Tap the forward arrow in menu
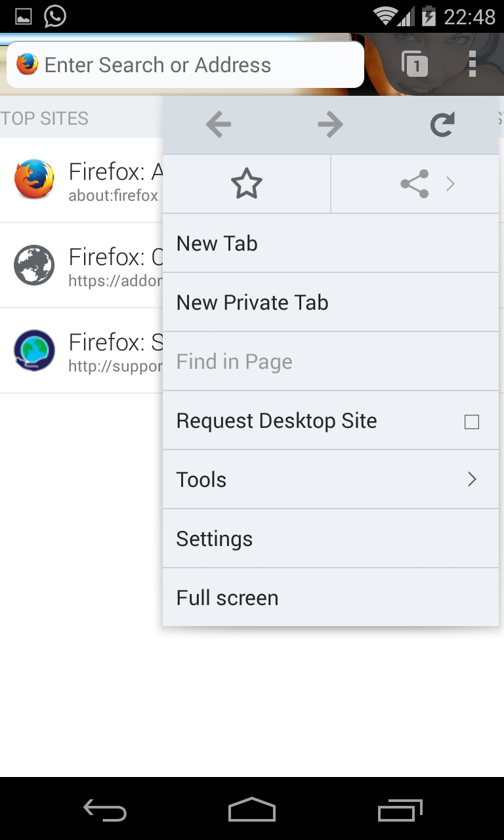The width and height of the screenshot is (504, 840). [330, 125]
